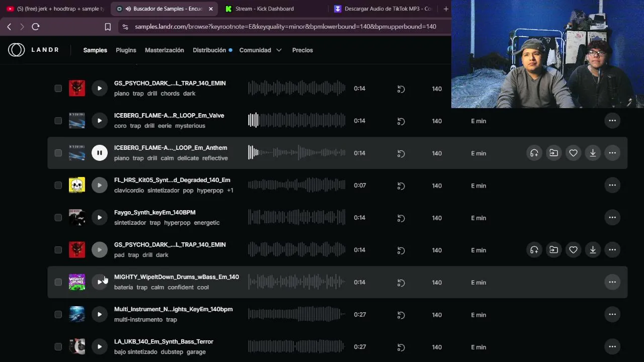Reload the page in the browser
The width and height of the screenshot is (644, 362).
36,27
